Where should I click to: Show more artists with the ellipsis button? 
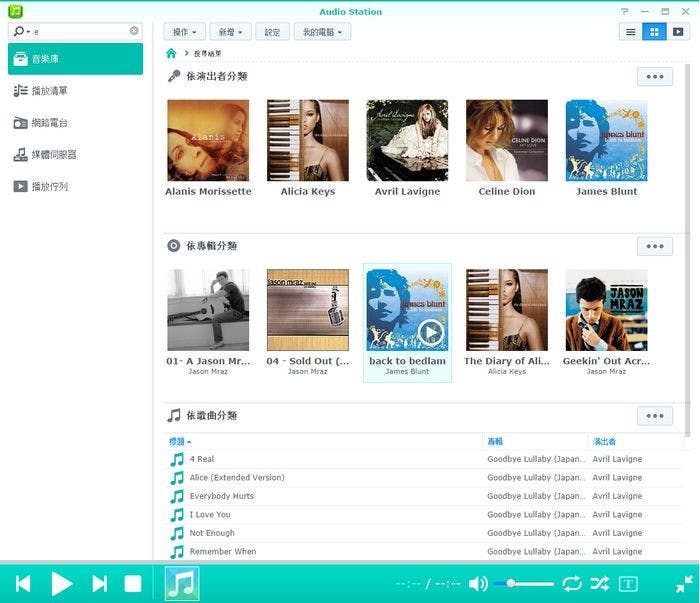tap(654, 76)
